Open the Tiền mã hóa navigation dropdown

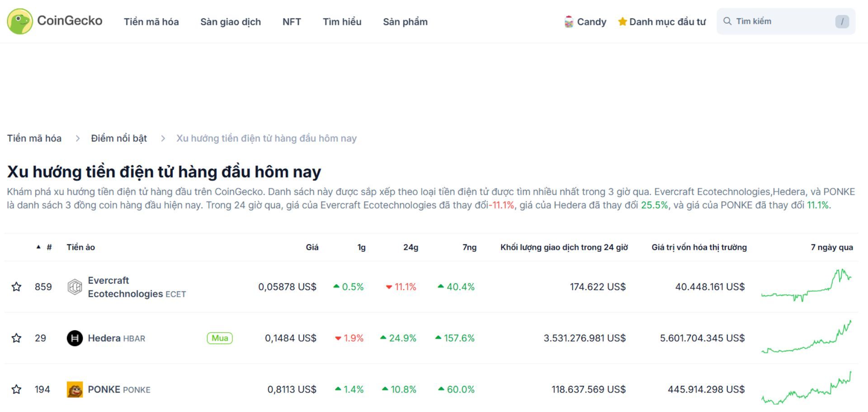(x=151, y=21)
